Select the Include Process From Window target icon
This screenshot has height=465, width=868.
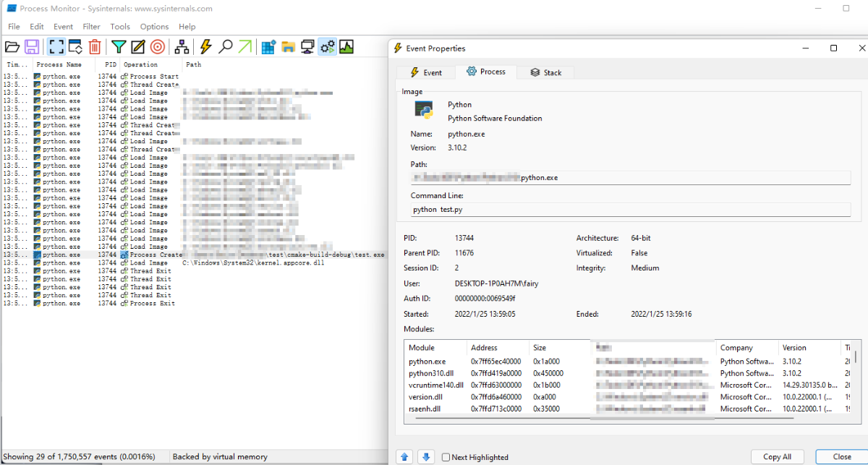[157, 47]
